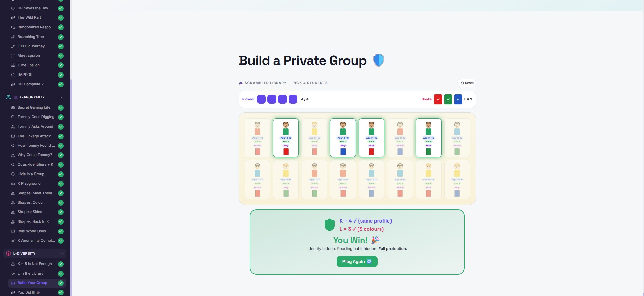Click the sliders icon beside Tune Epsilon
The image size is (644, 296).
(13, 65)
